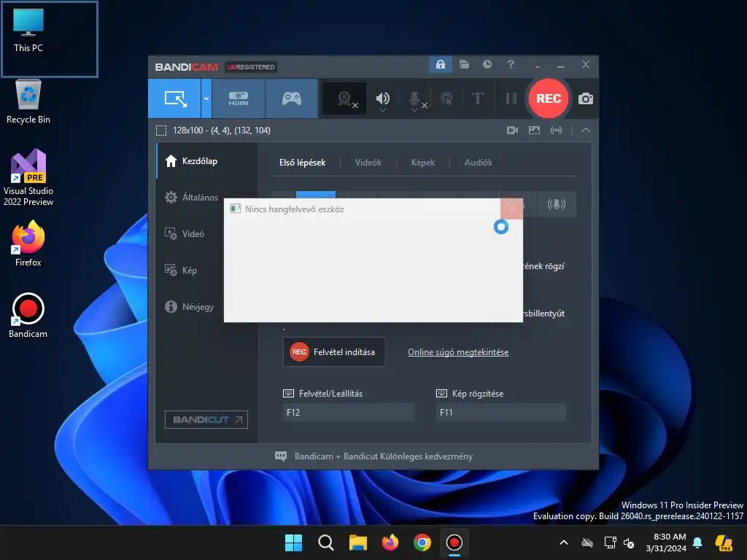Screen dimensions: 747x560
Task: Open the BANDICUT link button
Action: click(x=206, y=419)
